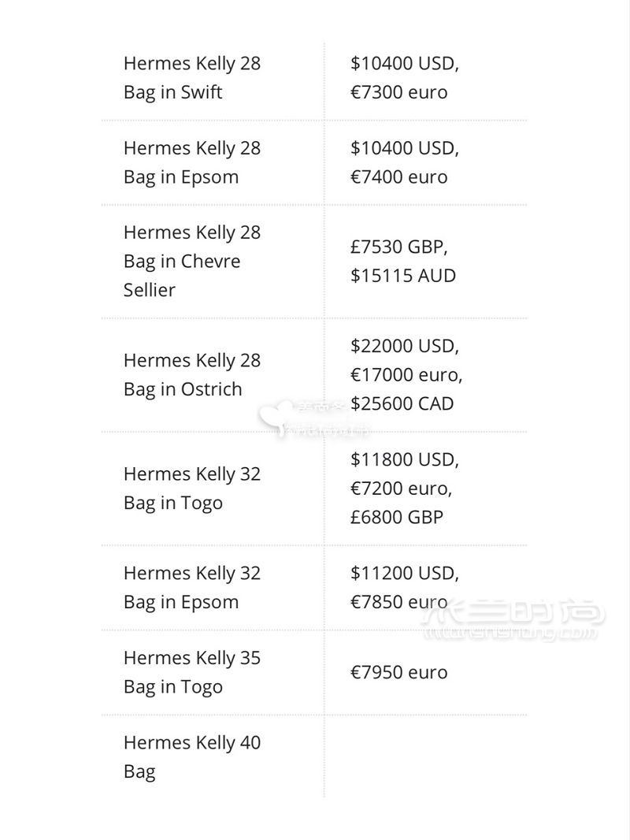Screen dimensions: 630x840
Task: Click the $25600 CAD price
Action: (402, 403)
